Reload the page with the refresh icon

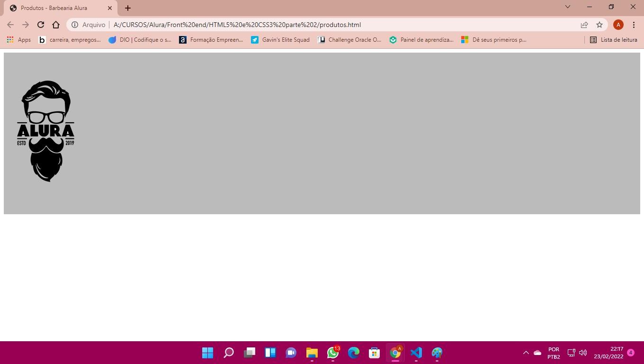(41, 25)
